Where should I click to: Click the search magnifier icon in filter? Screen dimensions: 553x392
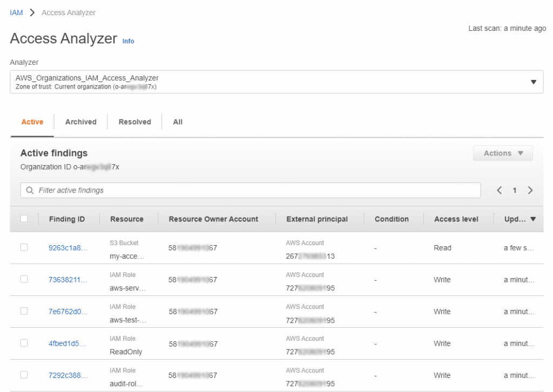[30, 191]
